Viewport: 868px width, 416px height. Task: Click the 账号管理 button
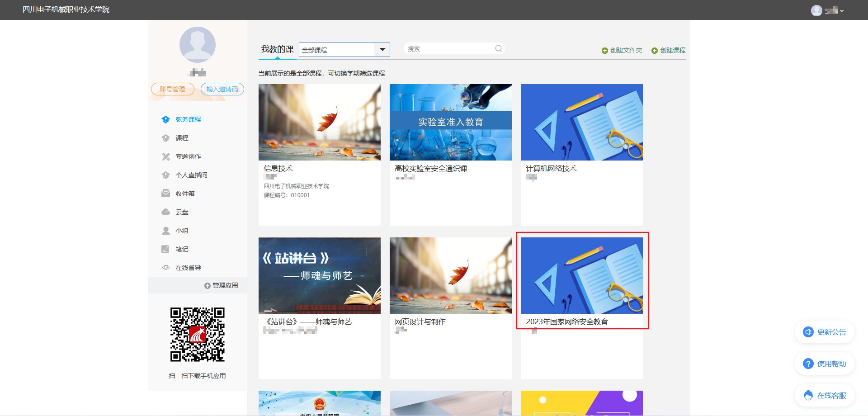click(172, 89)
